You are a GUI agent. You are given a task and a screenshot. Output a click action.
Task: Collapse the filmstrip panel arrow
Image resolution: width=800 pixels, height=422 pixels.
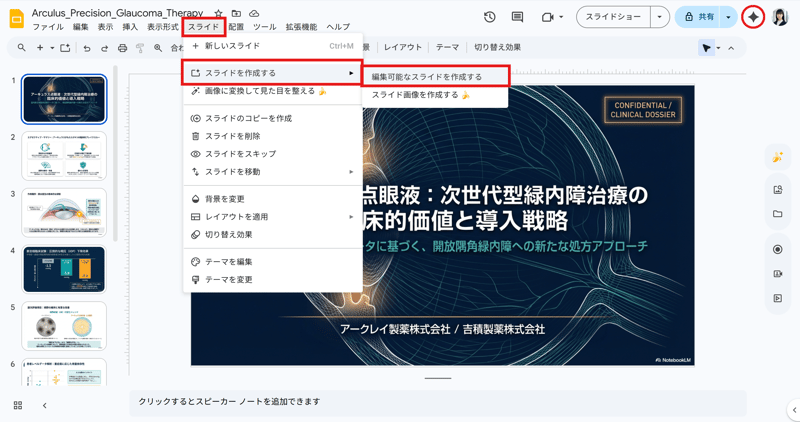(x=44, y=405)
